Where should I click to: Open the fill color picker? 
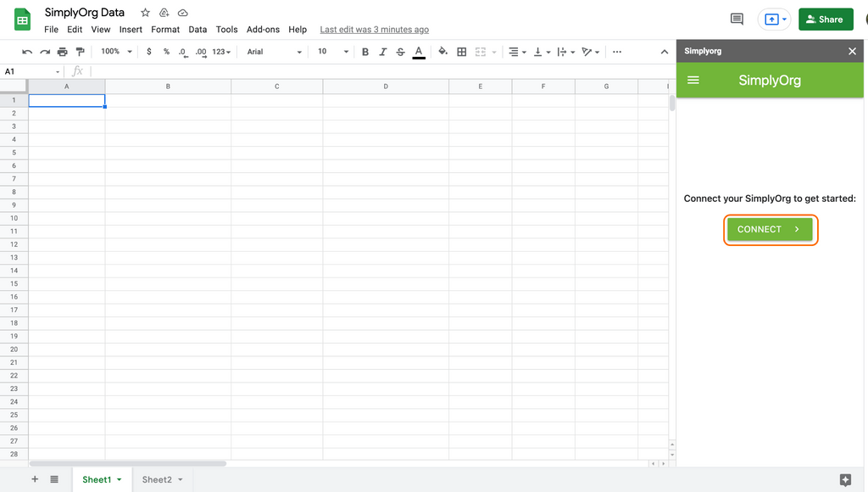442,52
